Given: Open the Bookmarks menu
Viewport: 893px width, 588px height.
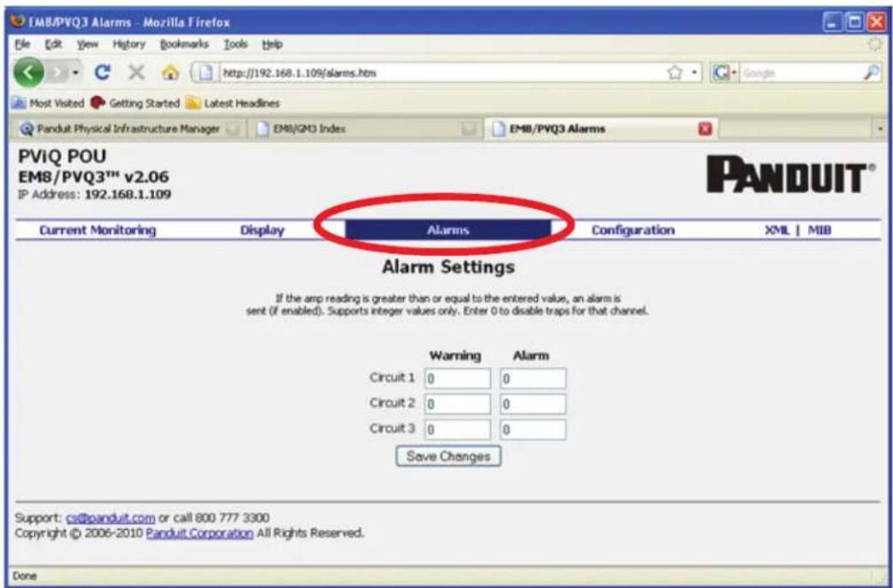Looking at the screenshot, I should tap(184, 45).
